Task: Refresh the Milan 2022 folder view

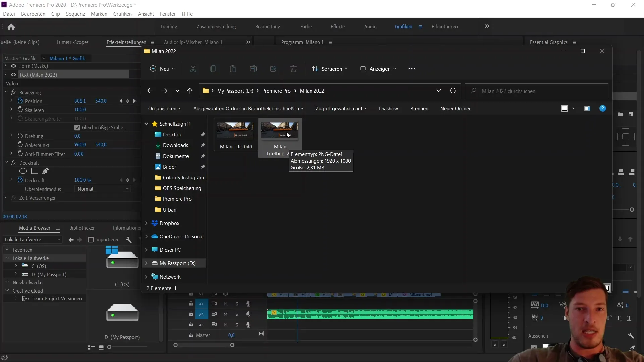Action: click(453, 91)
